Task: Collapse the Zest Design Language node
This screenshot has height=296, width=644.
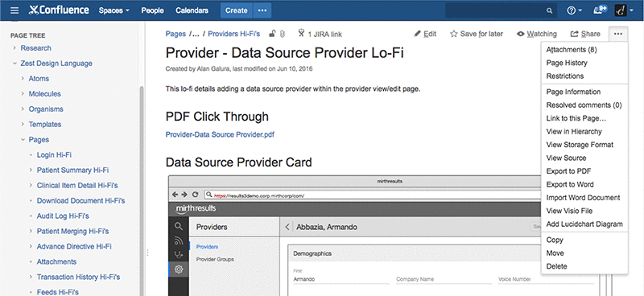Action: coord(14,64)
